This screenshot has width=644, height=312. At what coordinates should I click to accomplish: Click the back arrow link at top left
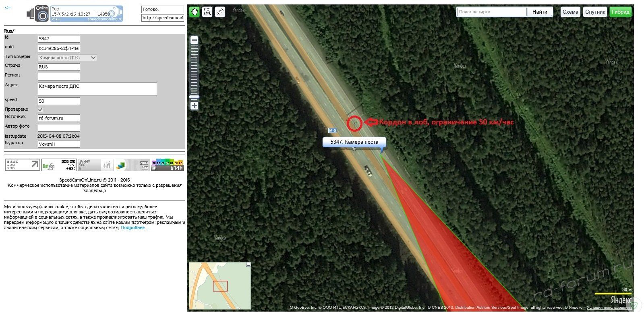pyautogui.click(x=8, y=8)
